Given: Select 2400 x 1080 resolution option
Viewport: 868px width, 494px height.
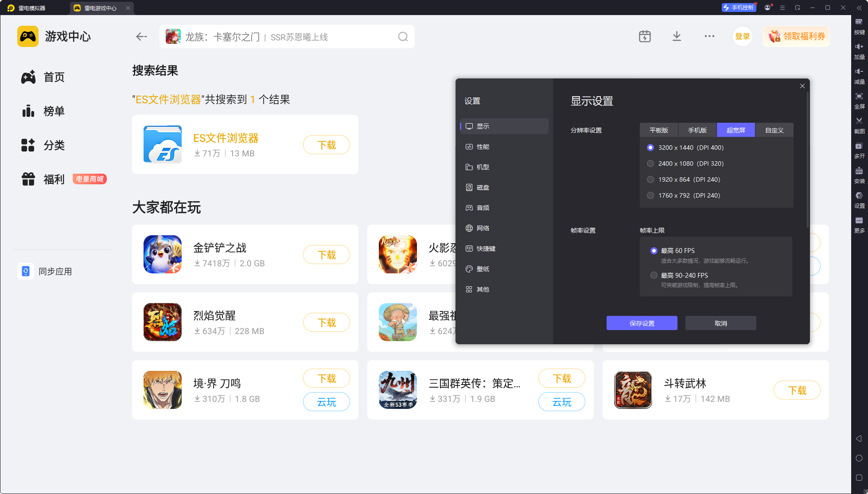Looking at the screenshot, I should [650, 163].
